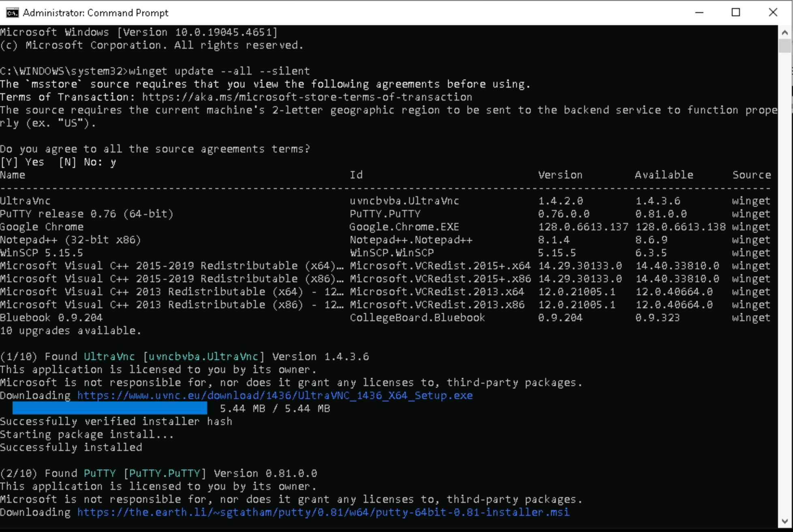793x532 pixels.
Task: Click the WinSCP.WinSCP id text
Action: (392, 253)
